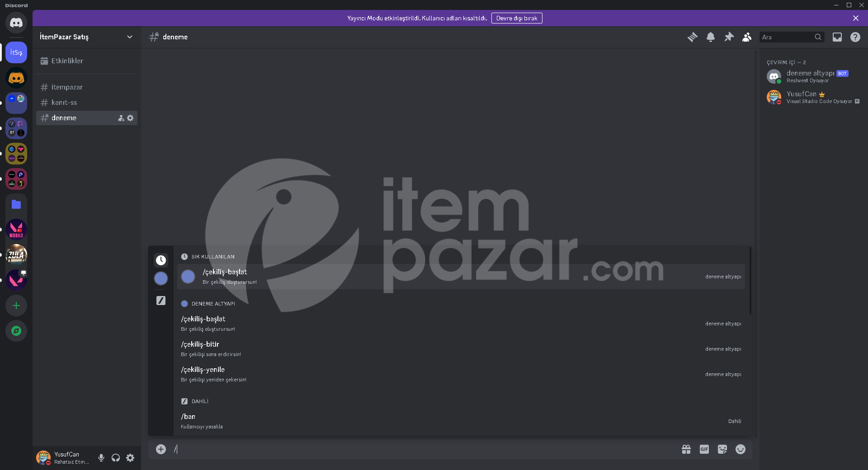868x470 pixels.
Task: Open the inbox icon
Action: point(837,37)
